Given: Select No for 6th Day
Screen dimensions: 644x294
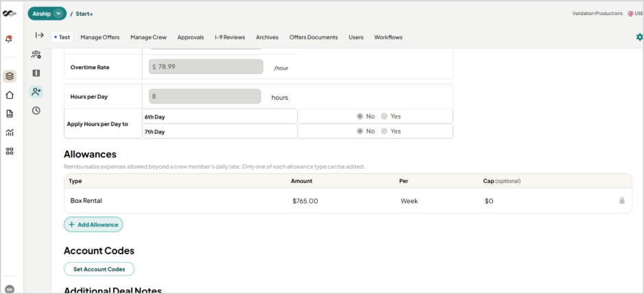Looking at the screenshot, I should pyautogui.click(x=360, y=117).
